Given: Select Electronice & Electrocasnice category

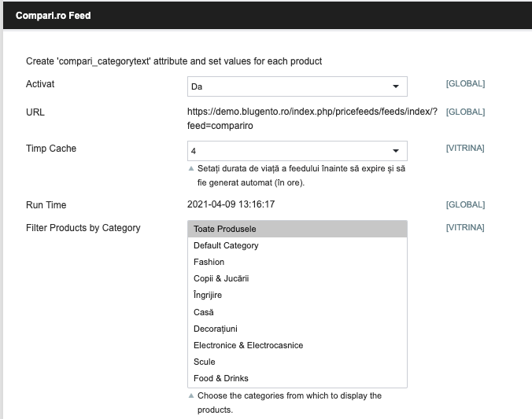Looking at the screenshot, I should pyautogui.click(x=297, y=345).
